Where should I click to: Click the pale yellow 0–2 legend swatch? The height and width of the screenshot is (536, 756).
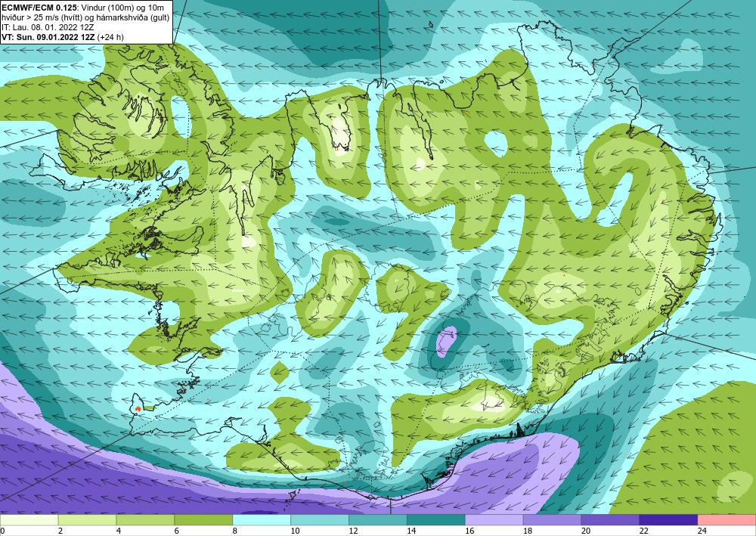point(29,520)
